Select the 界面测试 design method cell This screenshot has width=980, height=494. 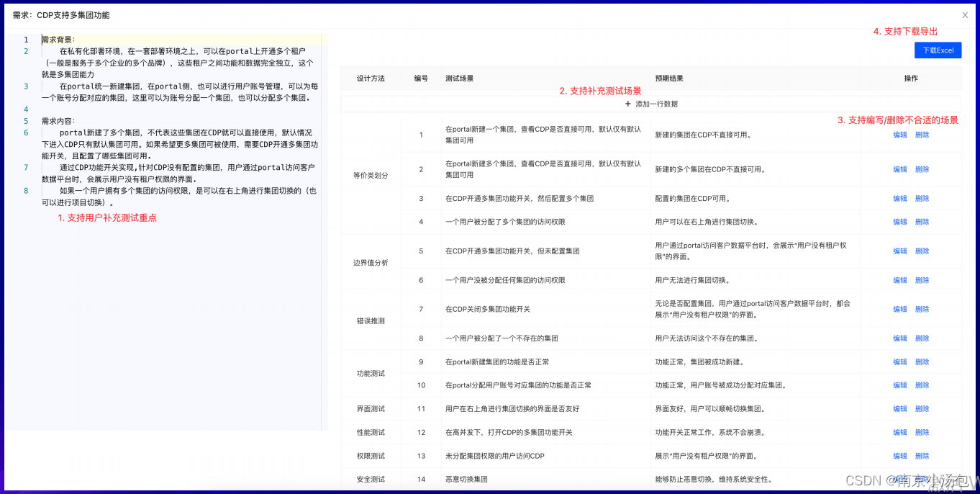[371, 409]
